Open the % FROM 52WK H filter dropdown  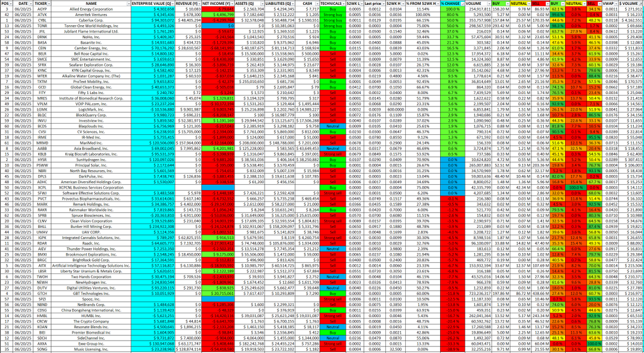coord(438,3)
